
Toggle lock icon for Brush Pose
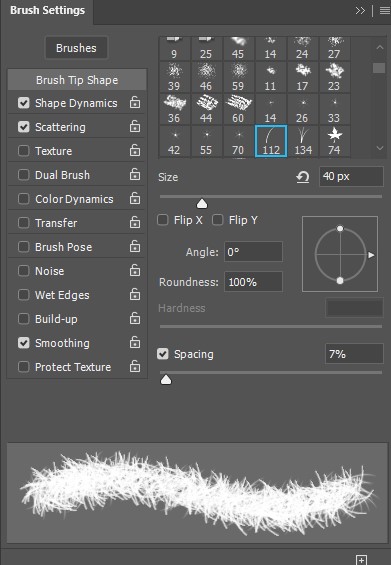click(x=135, y=246)
